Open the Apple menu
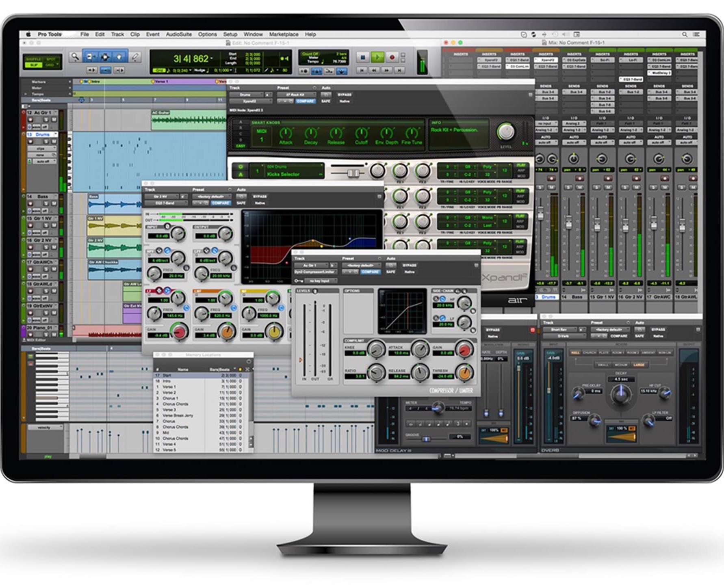Screen dimensions: 724x588 coord(28,35)
